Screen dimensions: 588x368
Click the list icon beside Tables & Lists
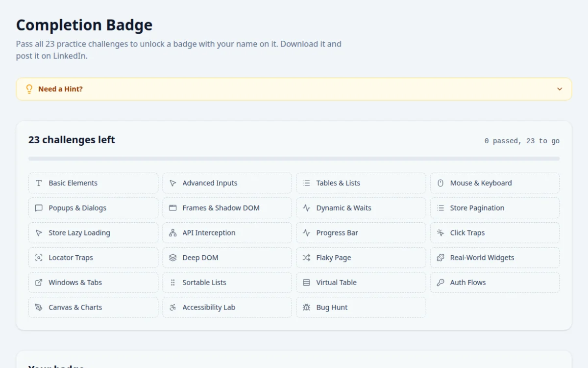(x=306, y=183)
